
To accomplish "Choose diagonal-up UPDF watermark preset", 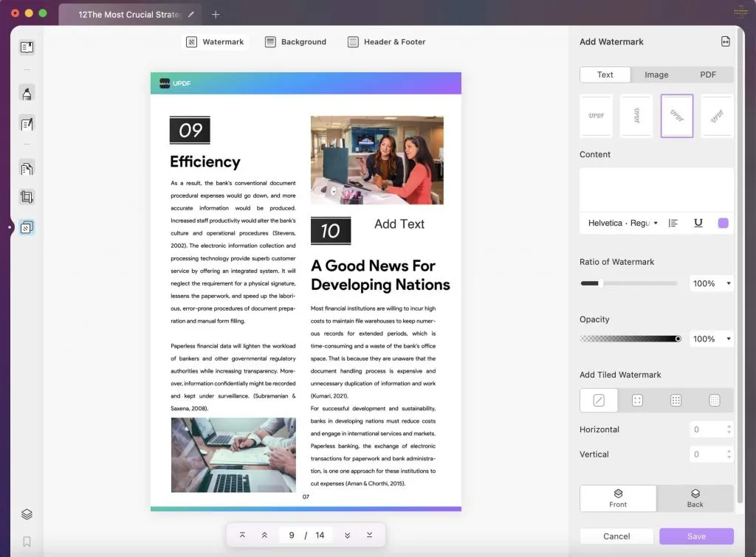I will [717, 116].
